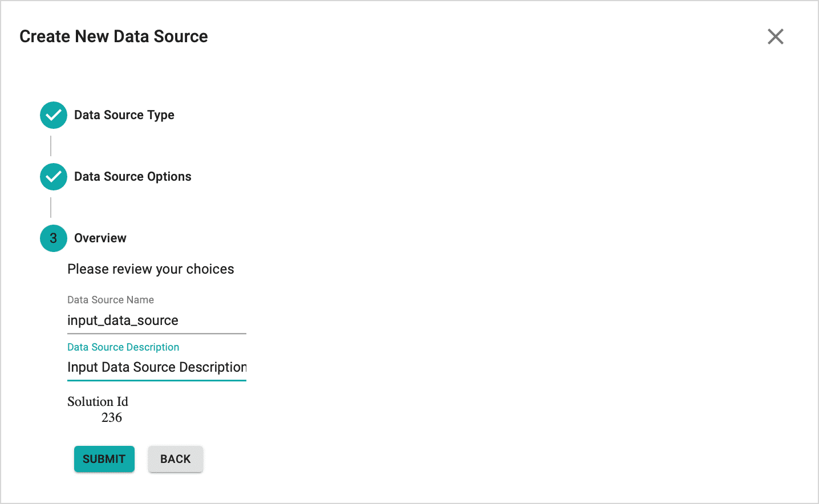The image size is (819, 504).
Task: Focus the Data Source Name field
Action: tap(157, 321)
